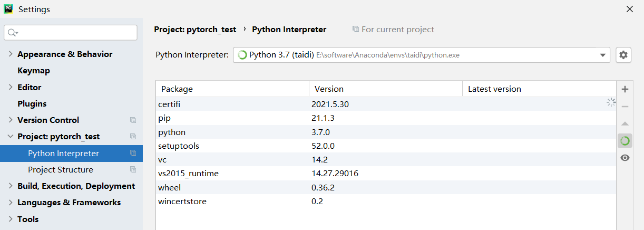Click the copy icon beside Project Structure
This screenshot has height=230, width=644.
click(x=133, y=170)
